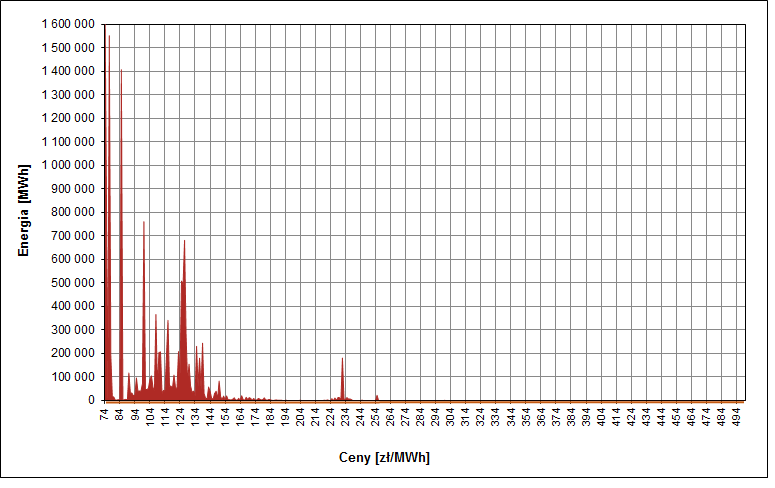Select the y-axis label "1 500 000"
Image resolution: width=775 pixels, height=488 pixels.
coord(68,48)
